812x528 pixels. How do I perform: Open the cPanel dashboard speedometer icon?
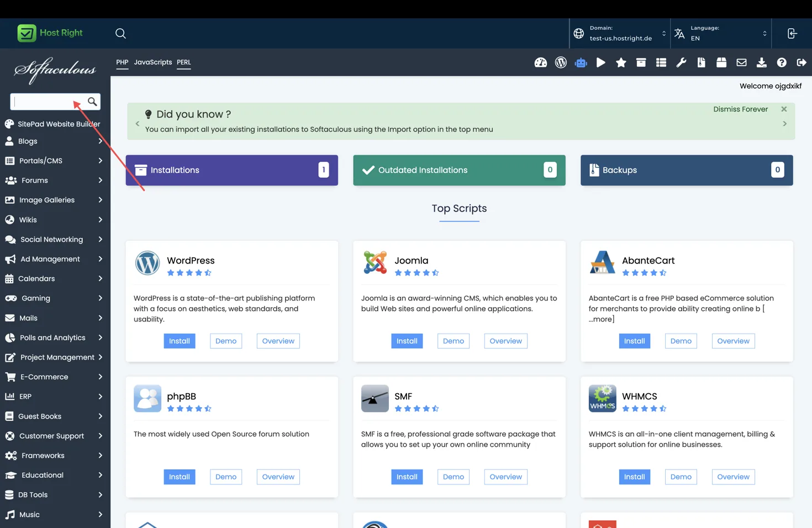click(540, 62)
